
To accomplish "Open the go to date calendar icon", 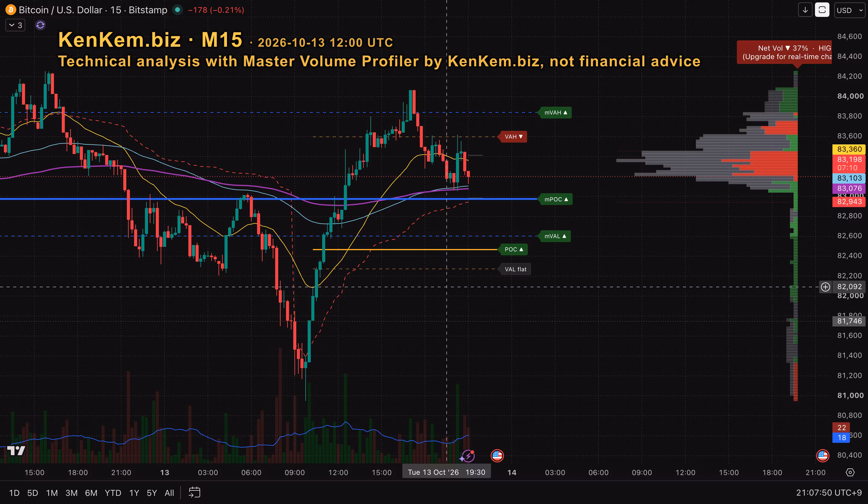I will (194, 492).
